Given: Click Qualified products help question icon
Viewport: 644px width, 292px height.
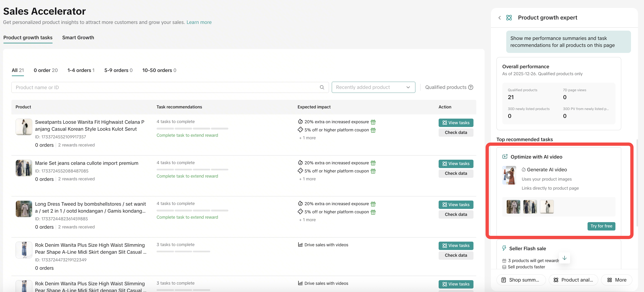Looking at the screenshot, I should point(470,88).
